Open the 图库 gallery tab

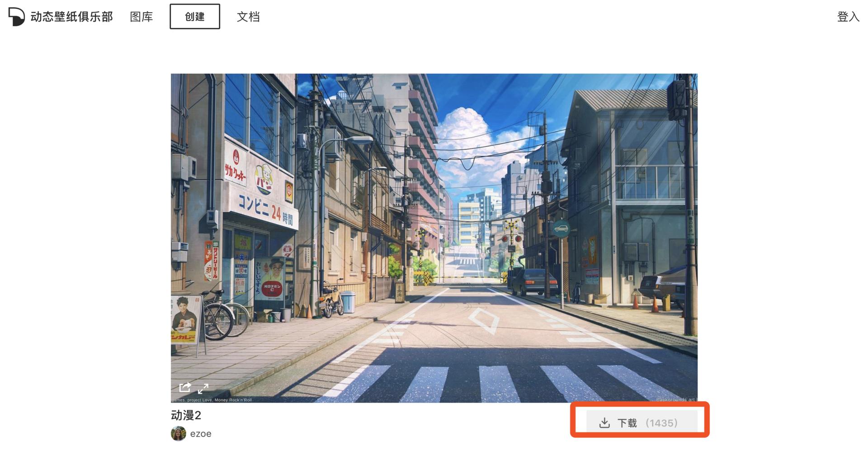(142, 17)
